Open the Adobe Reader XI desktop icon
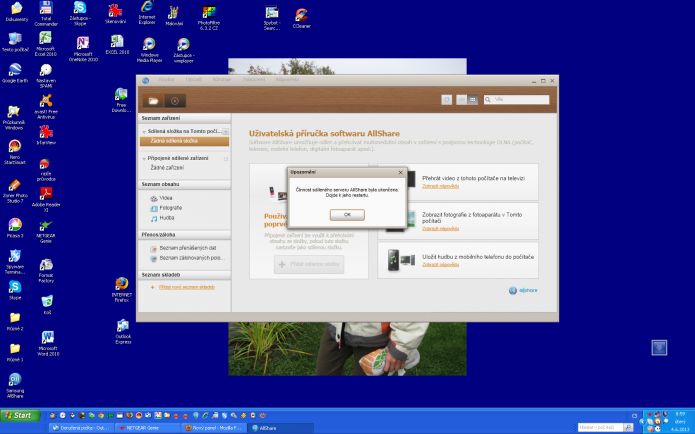The height and width of the screenshot is (434, 695). tap(46, 199)
